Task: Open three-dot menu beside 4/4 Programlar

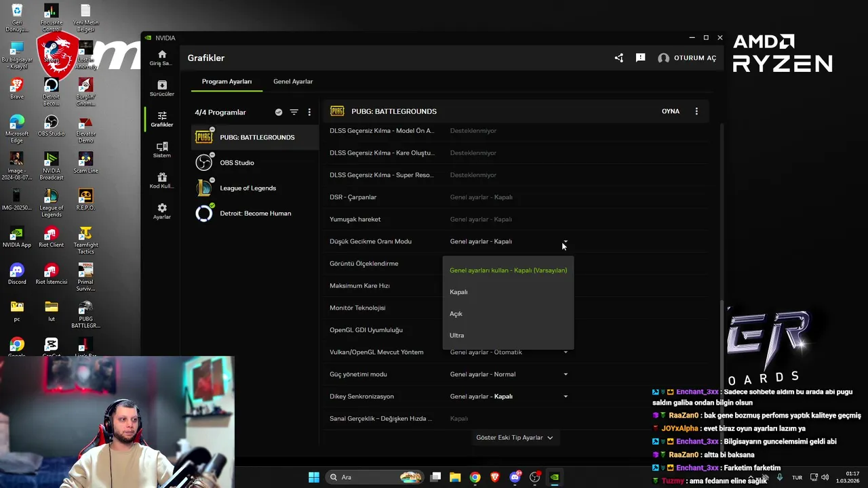Action: 309,112
